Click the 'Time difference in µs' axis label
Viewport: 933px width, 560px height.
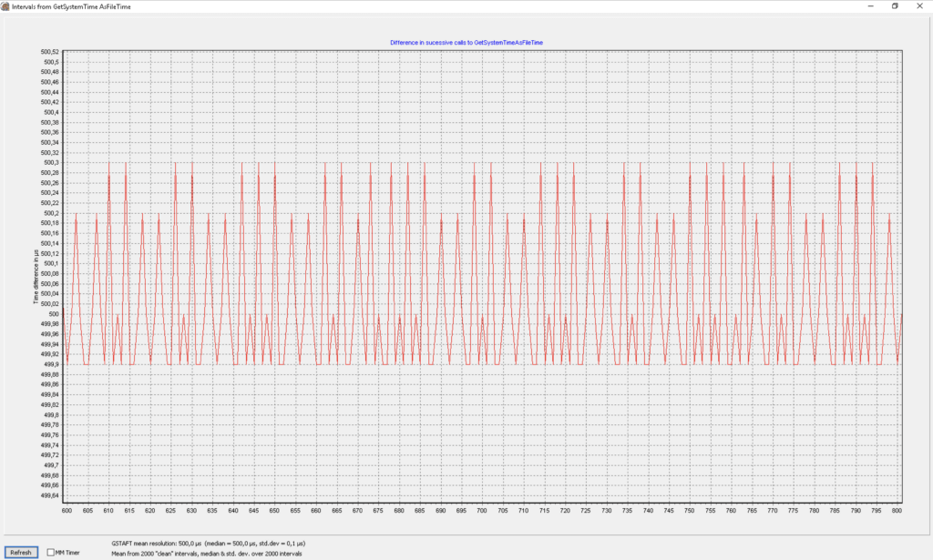36,275
